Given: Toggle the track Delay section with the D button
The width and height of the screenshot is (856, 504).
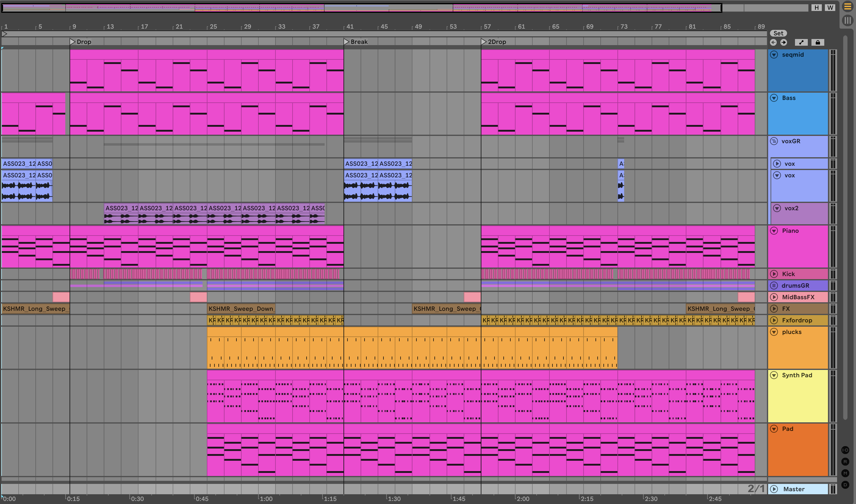Looking at the screenshot, I should (x=845, y=484).
